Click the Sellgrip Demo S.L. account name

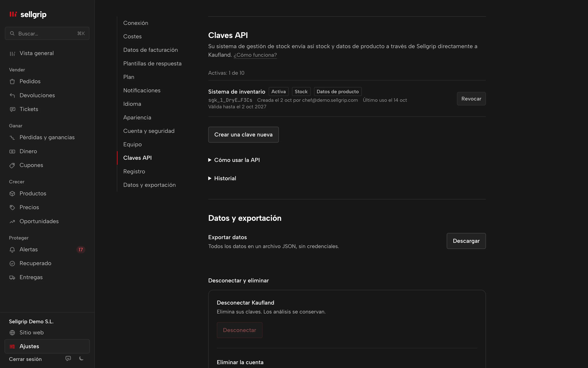click(31, 321)
